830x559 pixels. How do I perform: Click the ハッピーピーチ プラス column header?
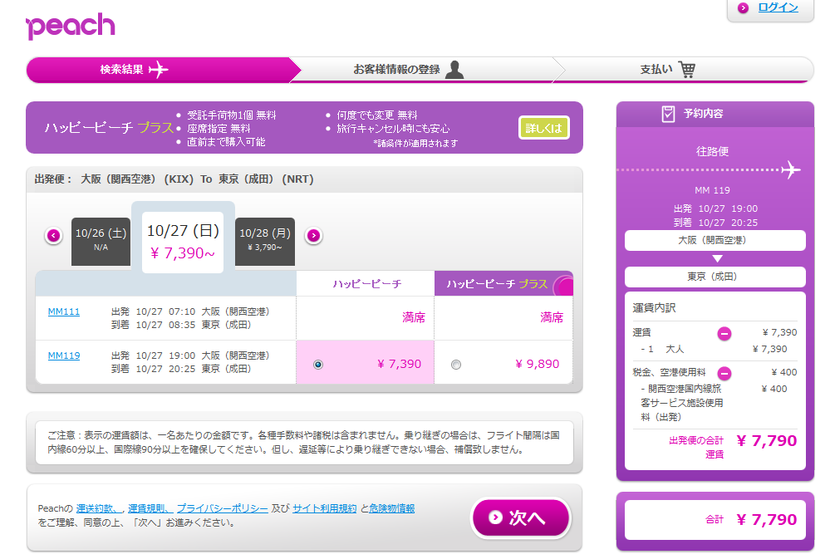pos(503,284)
